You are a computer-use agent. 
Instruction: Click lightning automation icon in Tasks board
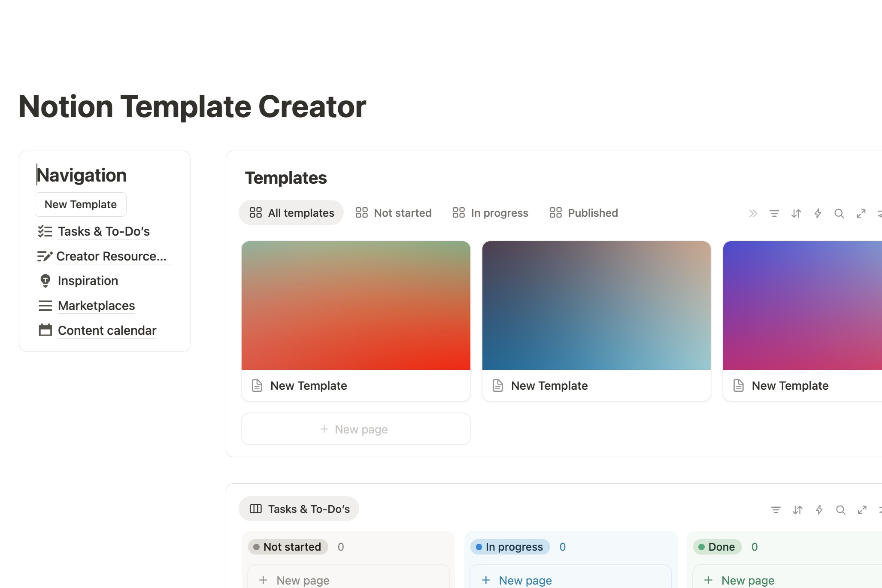(819, 509)
